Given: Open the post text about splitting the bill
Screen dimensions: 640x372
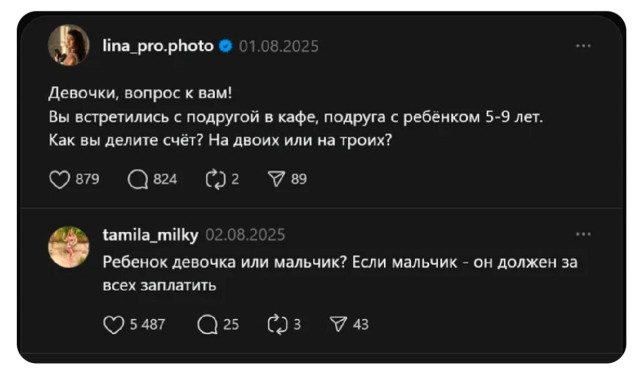Looking at the screenshot, I should pos(296,117).
